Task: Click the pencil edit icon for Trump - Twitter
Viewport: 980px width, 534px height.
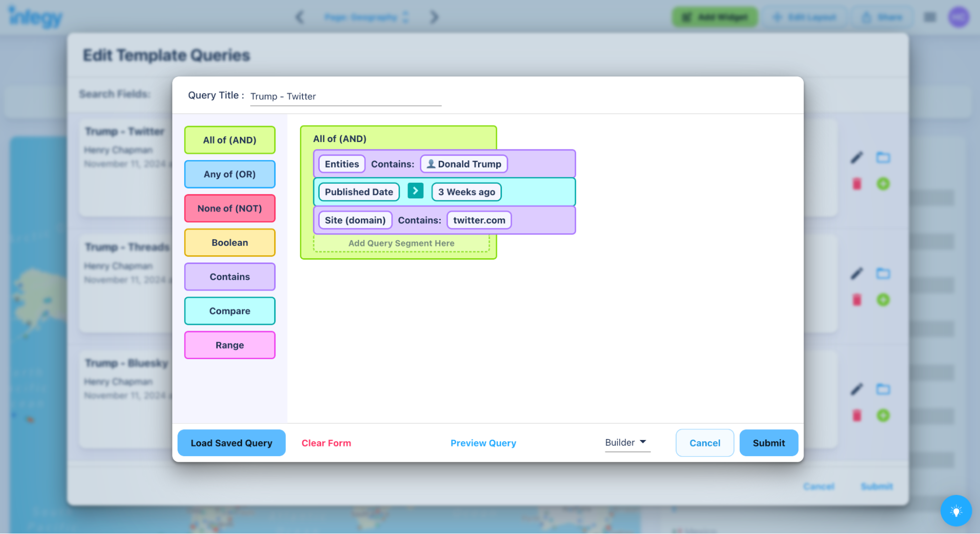Action: (x=856, y=158)
